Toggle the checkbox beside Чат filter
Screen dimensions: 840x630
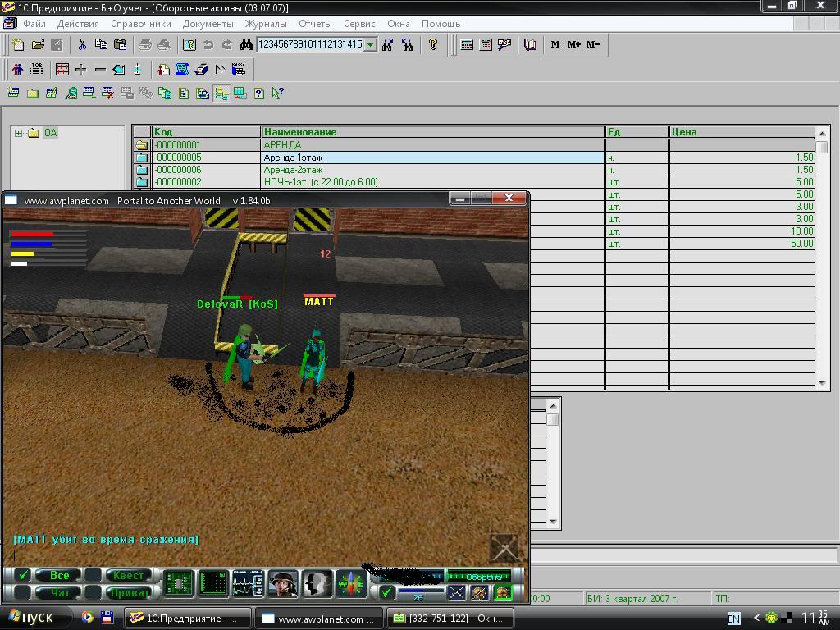coord(22,592)
